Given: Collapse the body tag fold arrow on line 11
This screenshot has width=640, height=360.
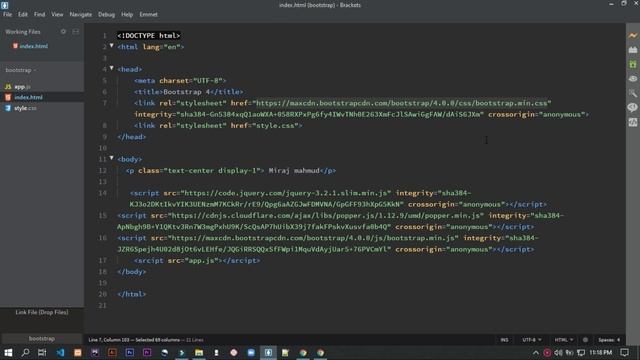Looking at the screenshot, I should point(111,158).
